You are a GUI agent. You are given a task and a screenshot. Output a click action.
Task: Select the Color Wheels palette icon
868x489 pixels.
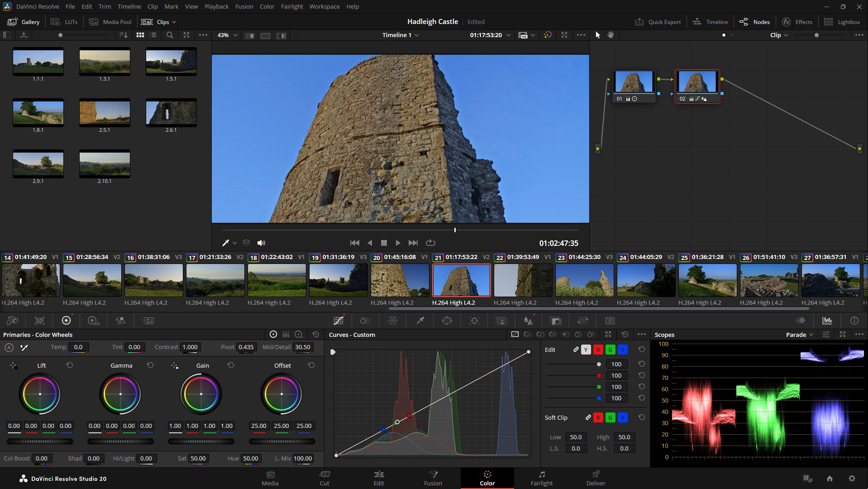(67, 321)
